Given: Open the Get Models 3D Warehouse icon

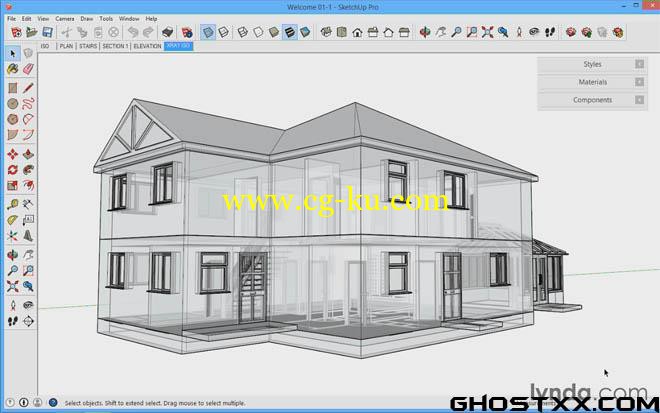Looking at the screenshot, I should pyautogui.click(x=571, y=32).
